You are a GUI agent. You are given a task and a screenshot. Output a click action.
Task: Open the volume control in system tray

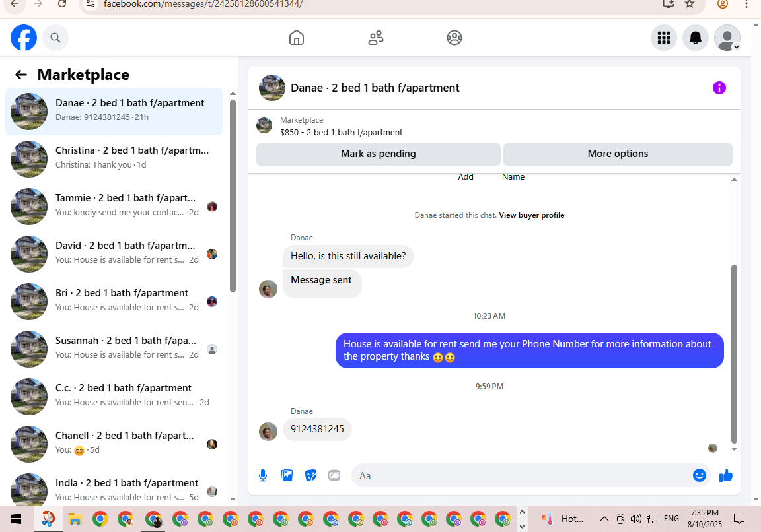tap(635, 519)
